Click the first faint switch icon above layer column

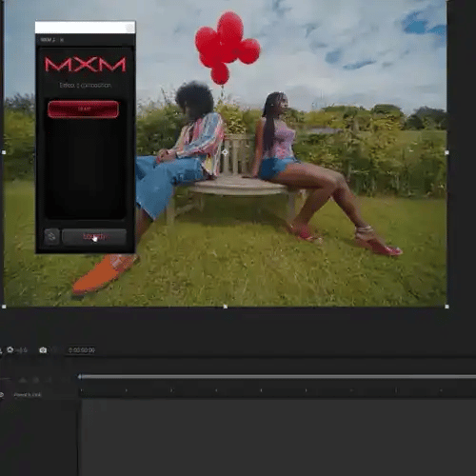(x=23, y=380)
